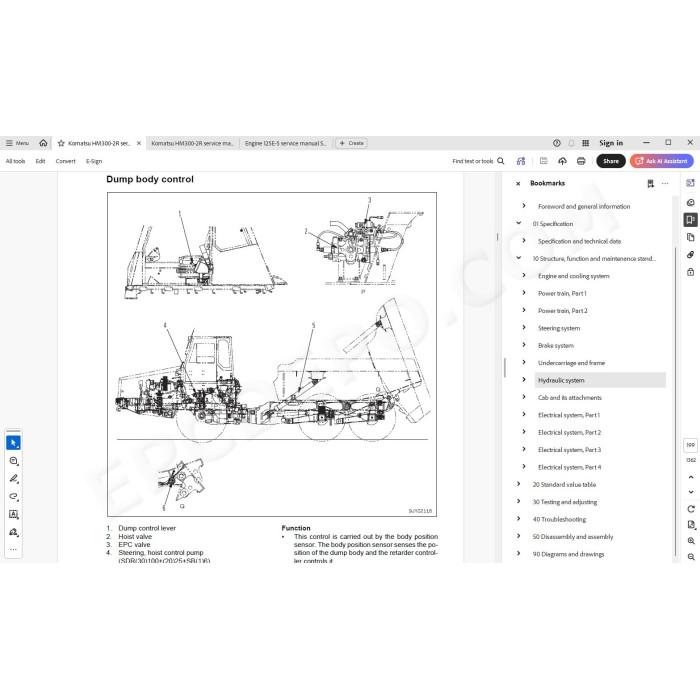Click Sign in

click(611, 143)
